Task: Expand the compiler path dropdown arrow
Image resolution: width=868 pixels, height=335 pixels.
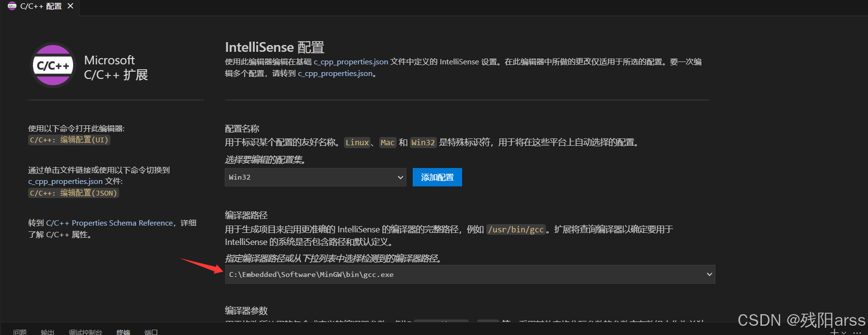Action: [x=709, y=274]
